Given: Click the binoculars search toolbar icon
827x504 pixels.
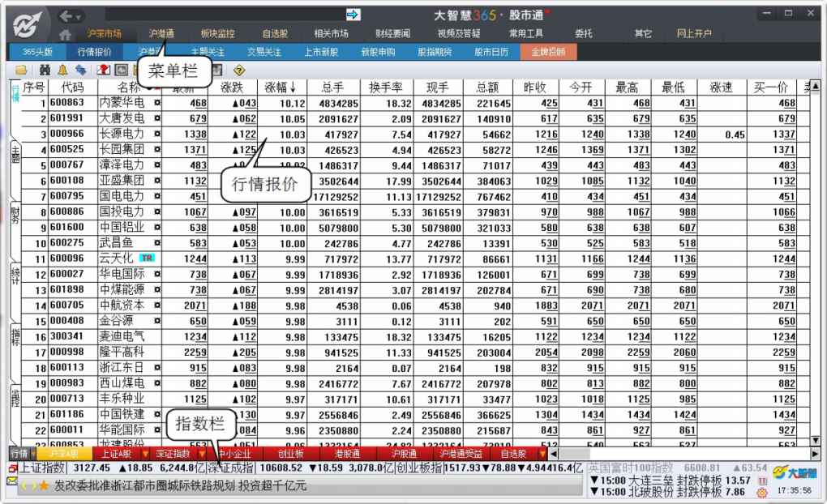Looking at the screenshot, I should coord(45,70).
